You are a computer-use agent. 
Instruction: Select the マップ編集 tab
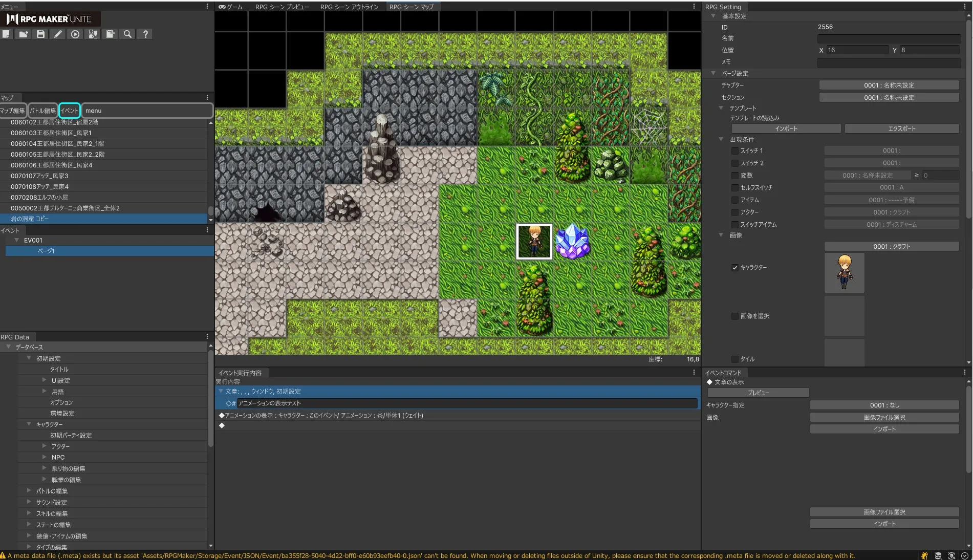(12, 111)
